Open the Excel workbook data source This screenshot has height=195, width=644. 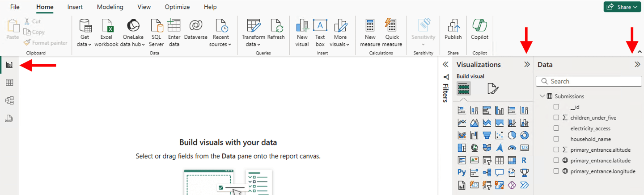[106, 33]
